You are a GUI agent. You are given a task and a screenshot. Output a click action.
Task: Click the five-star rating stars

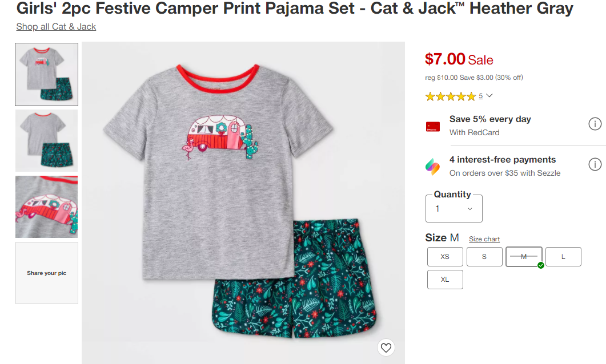450,96
